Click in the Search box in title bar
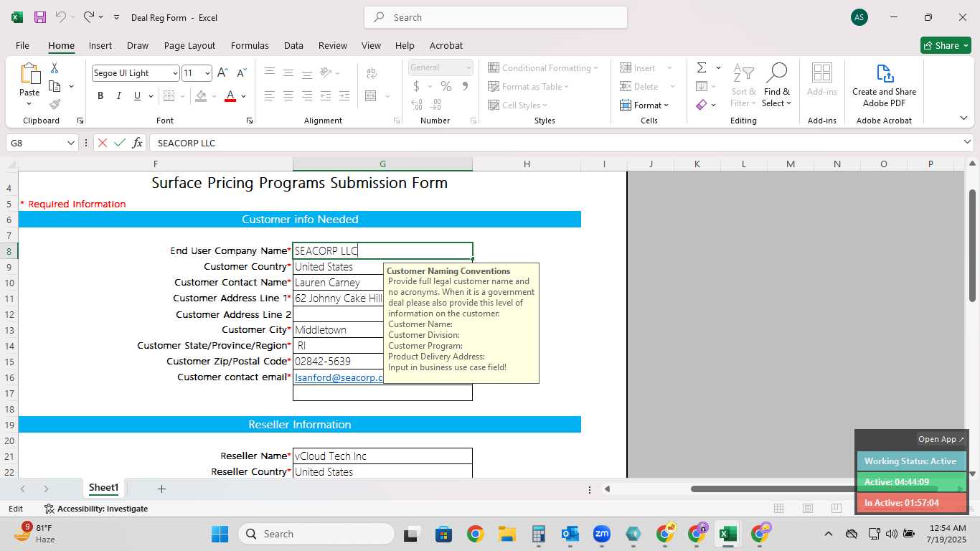 tap(496, 17)
